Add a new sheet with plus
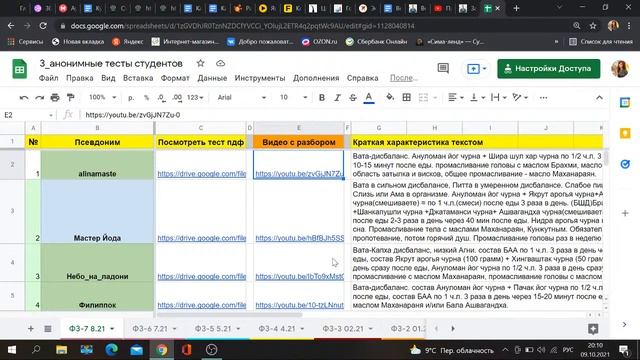The height and width of the screenshot is (360, 640). click(x=31, y=329)
